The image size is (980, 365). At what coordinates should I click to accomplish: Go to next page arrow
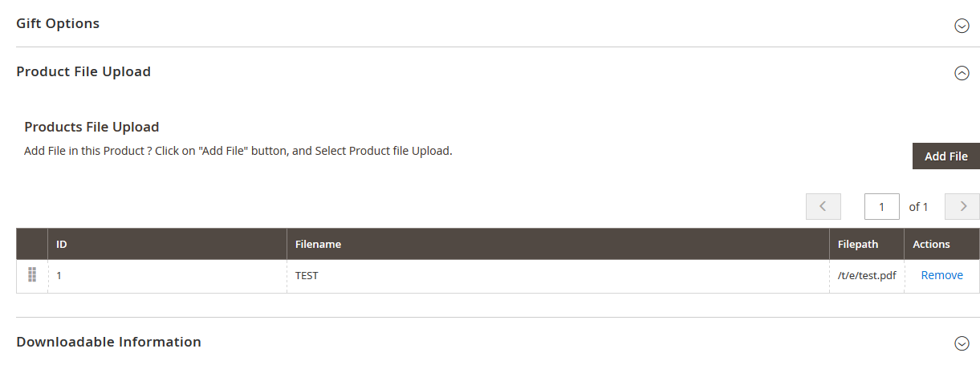(962, 206)
